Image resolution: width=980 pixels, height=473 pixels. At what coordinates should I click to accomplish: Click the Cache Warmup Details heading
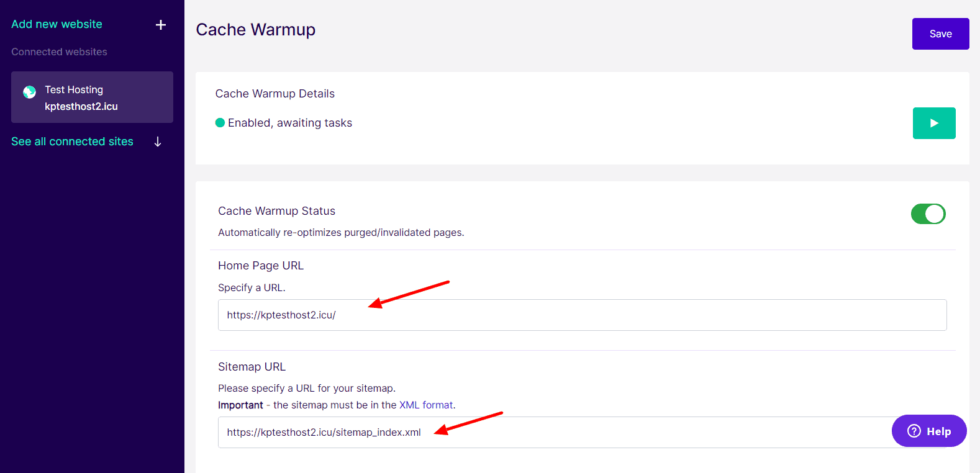[275, 94]
